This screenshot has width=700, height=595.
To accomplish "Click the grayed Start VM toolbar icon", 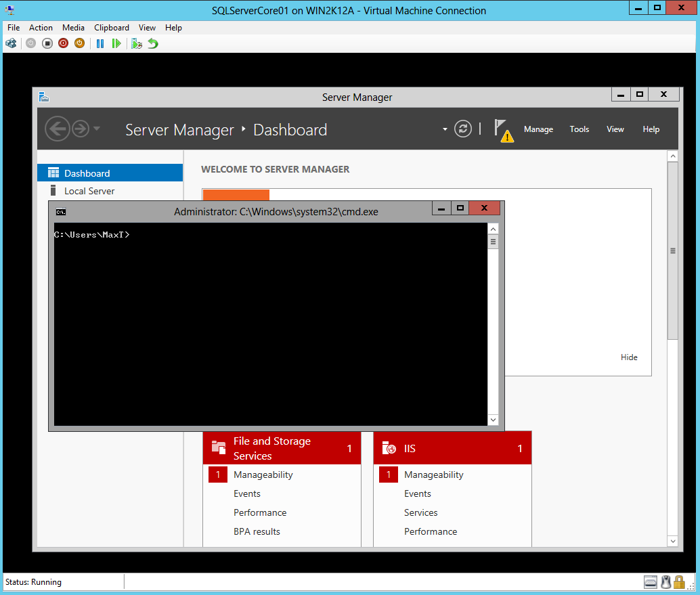I will (31, 43).
